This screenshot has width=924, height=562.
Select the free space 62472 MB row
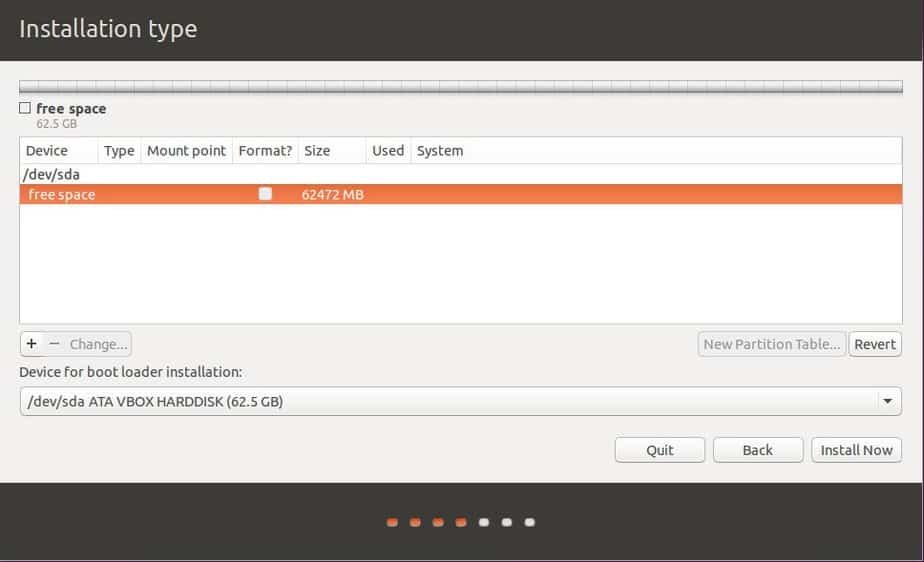tap(460, 194)
